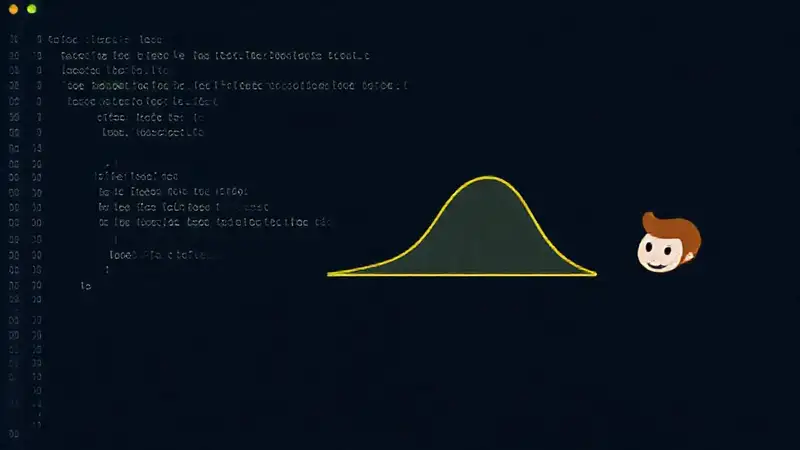800x450 pixels.
Task: Select the yellow bell curve graphic
Action: point(462,227)
